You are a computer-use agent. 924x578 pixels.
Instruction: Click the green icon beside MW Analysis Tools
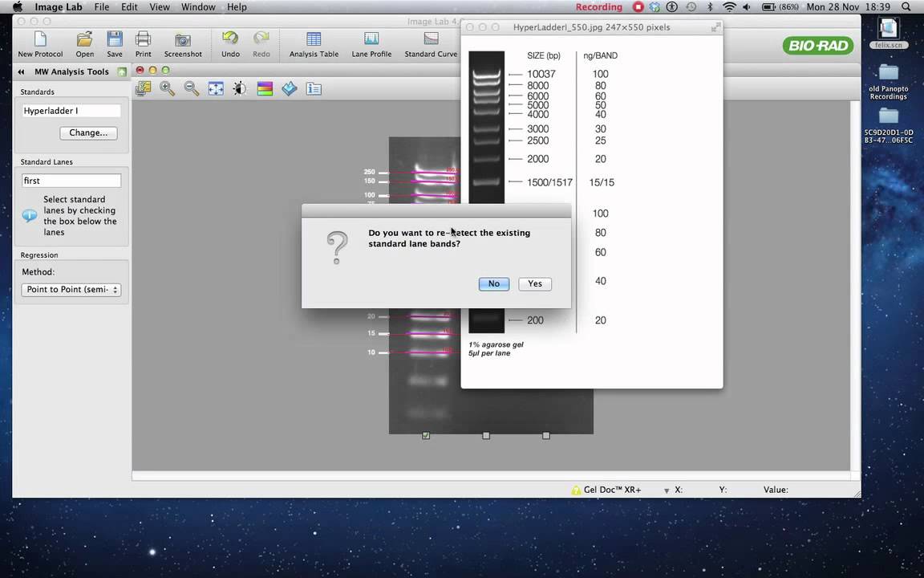point(122,72)
